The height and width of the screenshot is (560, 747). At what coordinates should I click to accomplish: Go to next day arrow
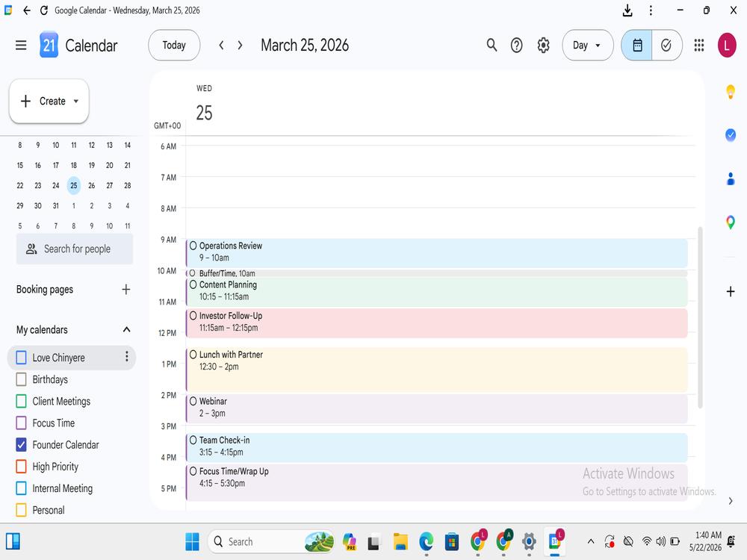pos(240,46)
